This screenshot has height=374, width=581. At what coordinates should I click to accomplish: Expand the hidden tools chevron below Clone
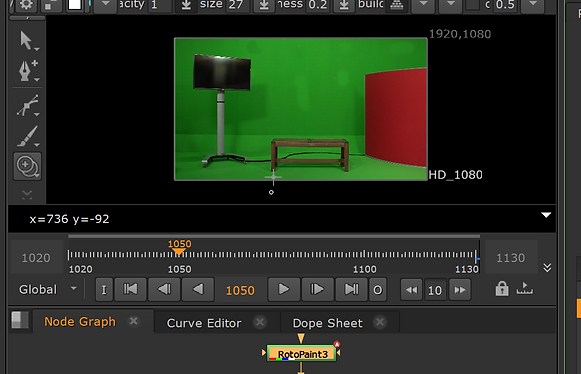27,194
